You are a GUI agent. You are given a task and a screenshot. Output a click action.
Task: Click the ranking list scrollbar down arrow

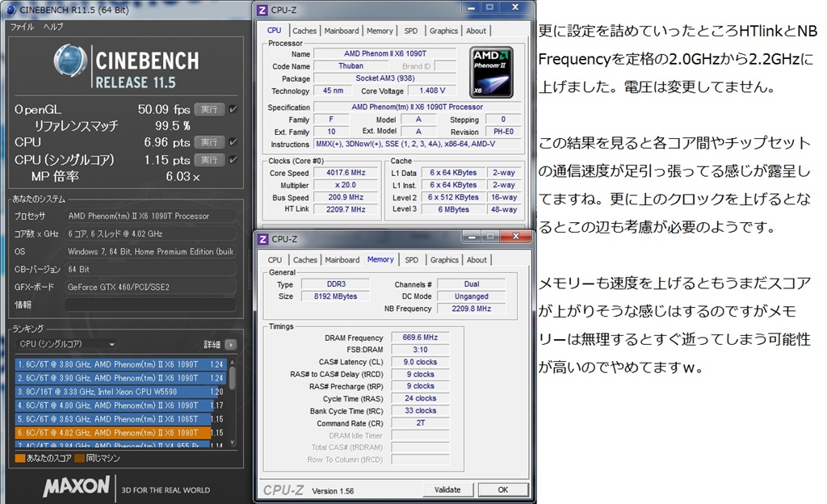(232, 443)
